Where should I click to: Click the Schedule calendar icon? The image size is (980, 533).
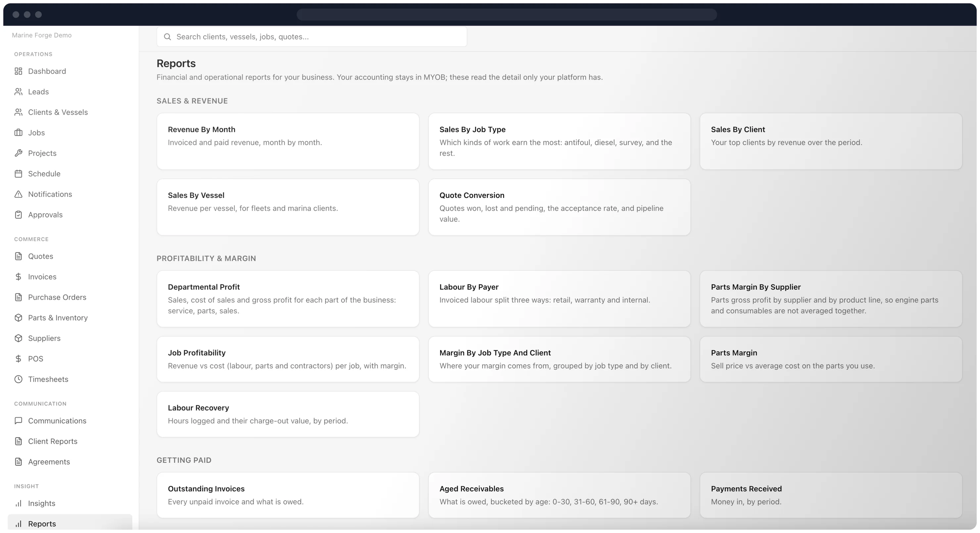[x=18, y=174]
